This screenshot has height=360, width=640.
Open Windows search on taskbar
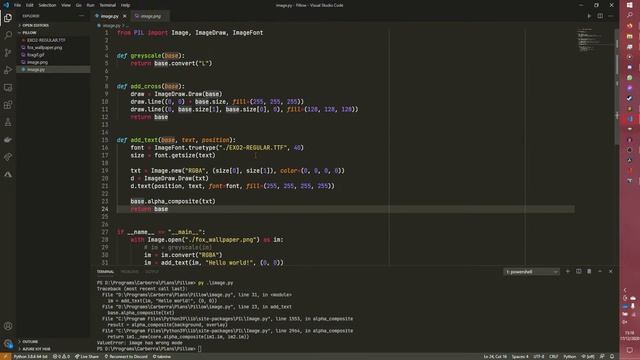point(630,15)
